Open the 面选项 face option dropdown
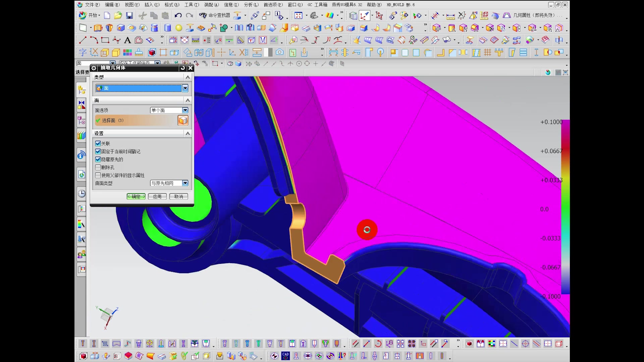This screenshot has height=362, width=644. pos(185,110)
